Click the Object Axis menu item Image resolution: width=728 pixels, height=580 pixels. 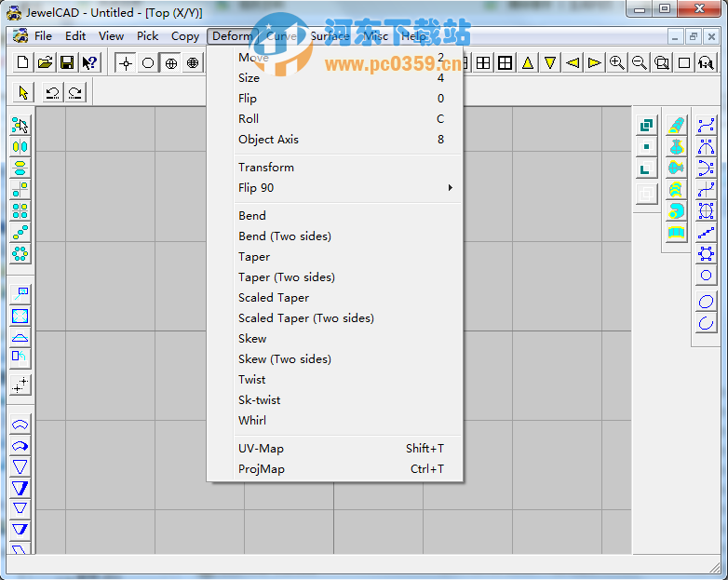268,139
